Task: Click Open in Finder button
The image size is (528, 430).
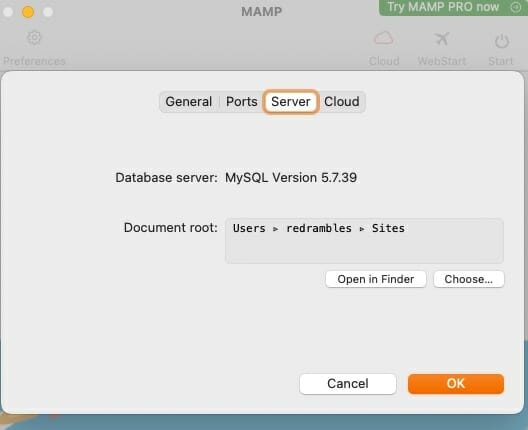Action: 376,279
